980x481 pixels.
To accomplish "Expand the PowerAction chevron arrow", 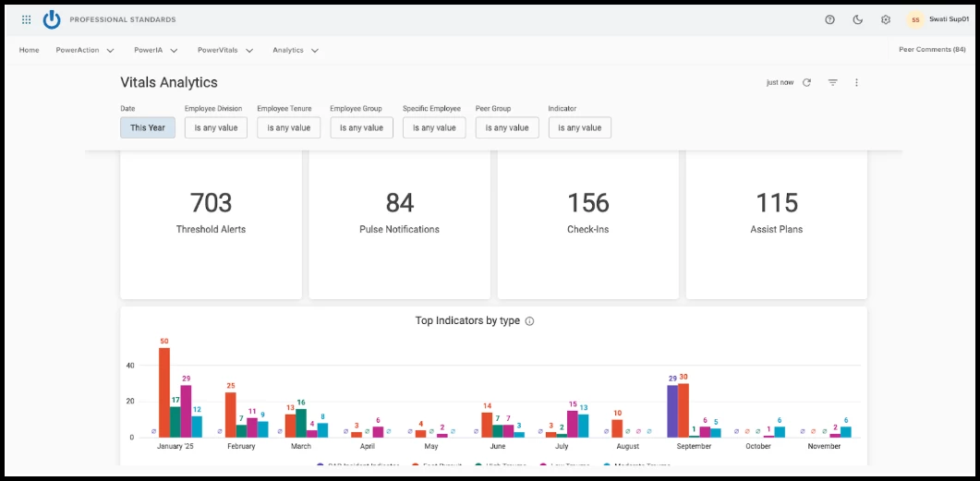I will click(111, 51).
